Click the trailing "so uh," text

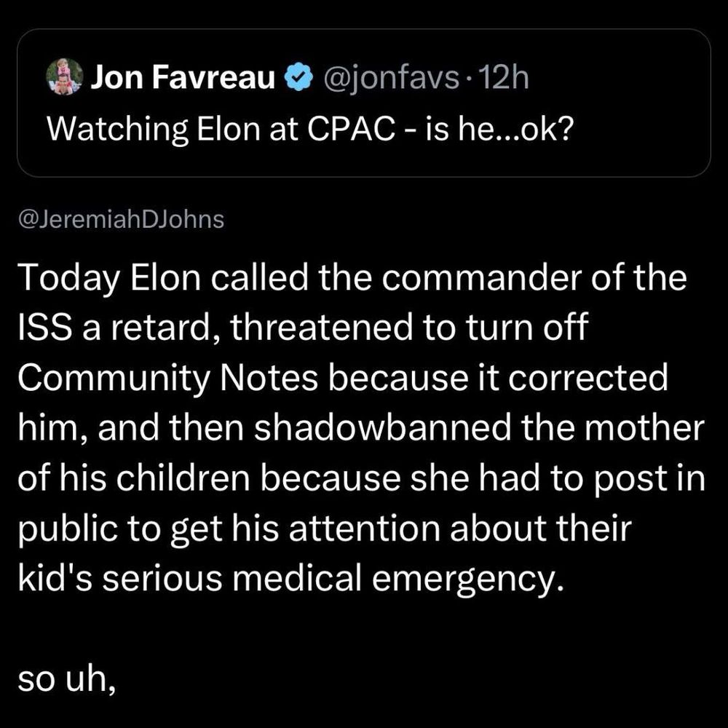click(x=66, y=681)
